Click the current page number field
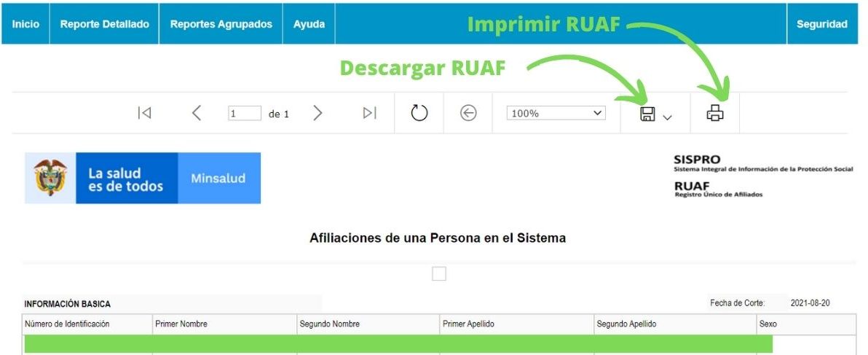Image resolution: width=868 pixels, height=355 pixels. coord(244,114)
